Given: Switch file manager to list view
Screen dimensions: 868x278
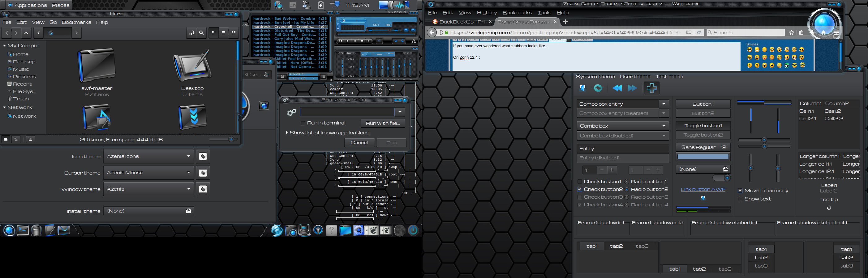Looking at the screenshot, I should (223, 33).
